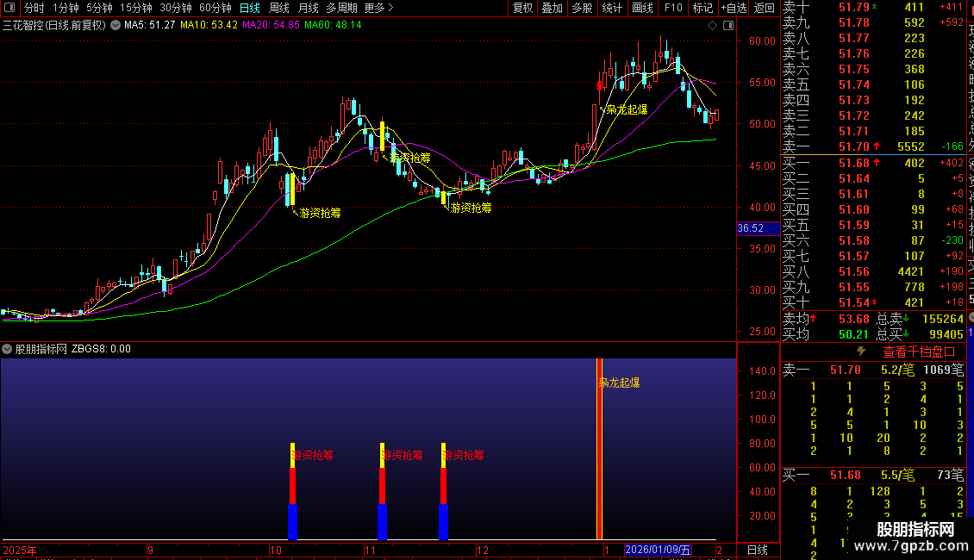Screen dimensions: 974x560
Task: Select the 30分钟 period
Action: [176, 8]
